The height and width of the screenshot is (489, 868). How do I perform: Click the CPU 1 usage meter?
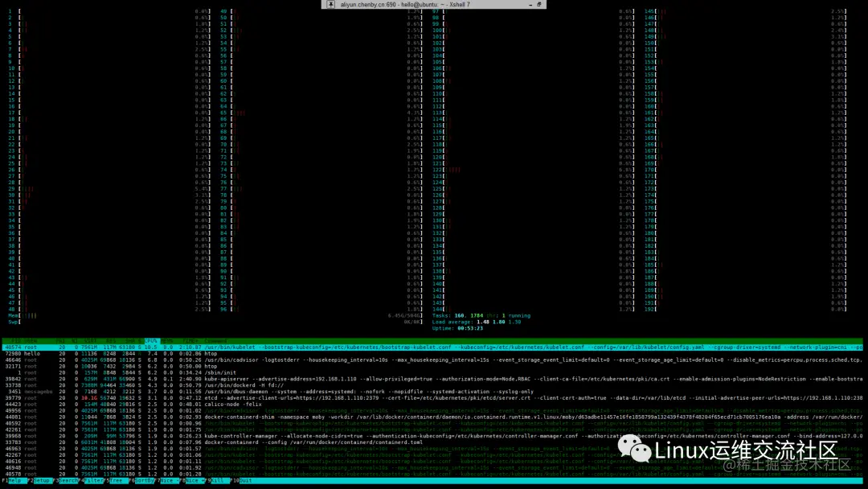(x=109, y=11)
